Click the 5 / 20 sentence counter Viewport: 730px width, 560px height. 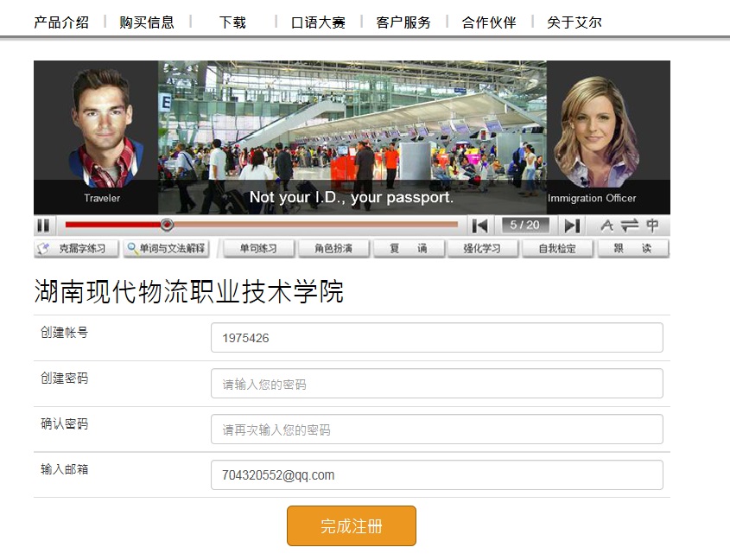(x=524, y=225)
